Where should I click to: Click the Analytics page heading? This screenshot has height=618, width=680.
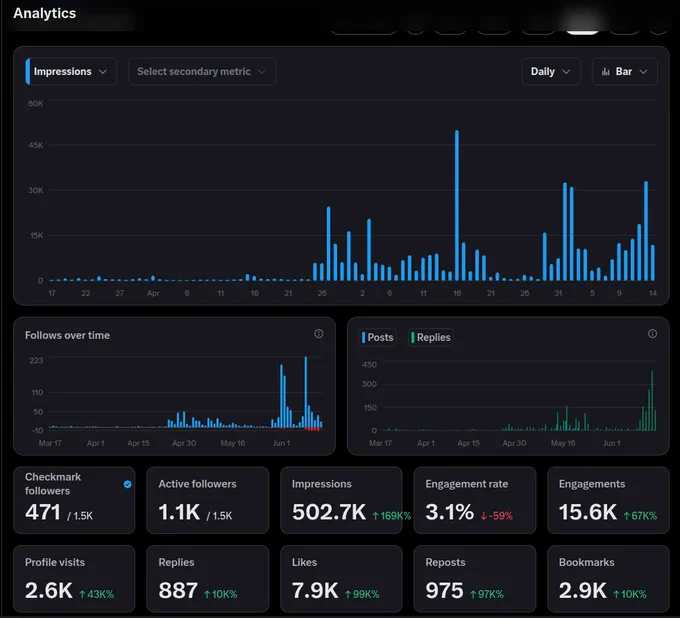[x=45, y=13]
